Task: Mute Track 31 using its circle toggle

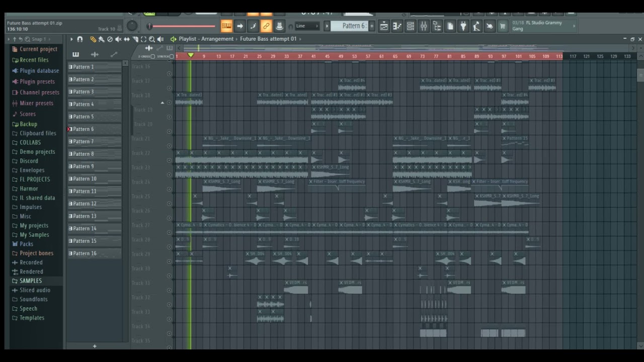Action: coord(169,290)
